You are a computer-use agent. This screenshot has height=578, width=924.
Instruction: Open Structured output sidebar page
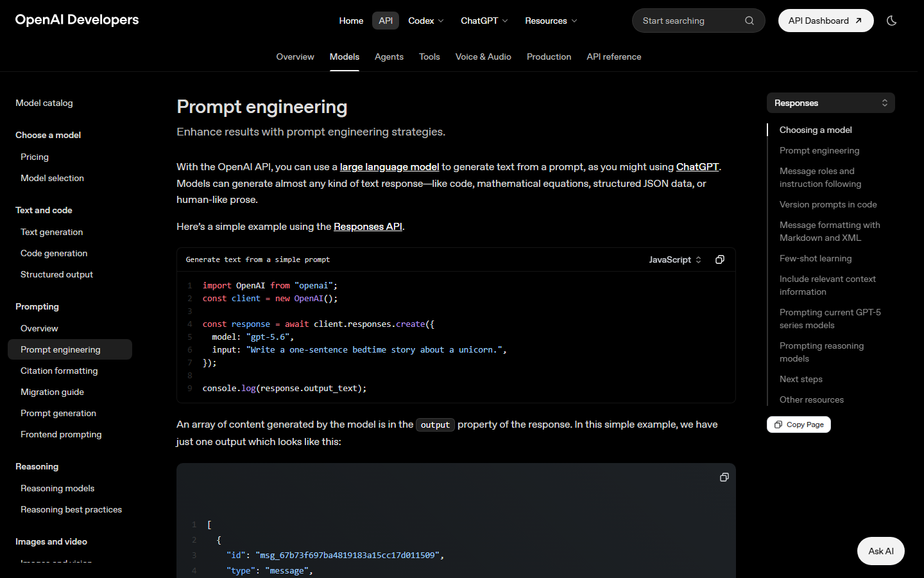56,274
